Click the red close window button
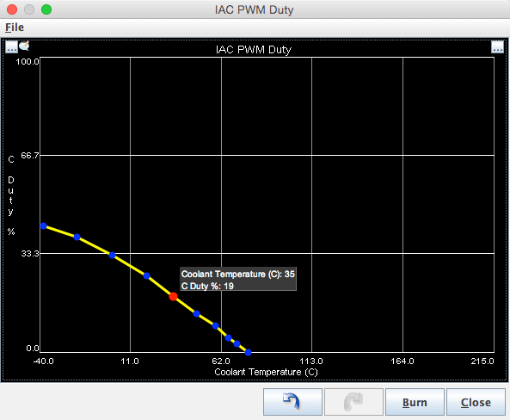The width and height of the screenshot is (510, 420). (x=12, y=9)
